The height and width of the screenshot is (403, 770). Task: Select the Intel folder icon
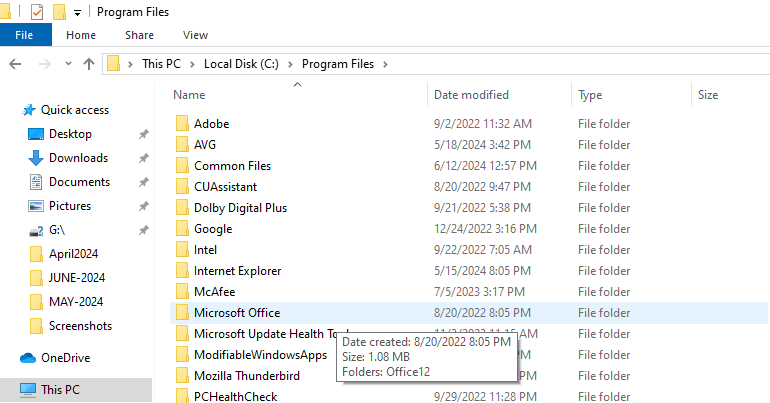[182, 250]
